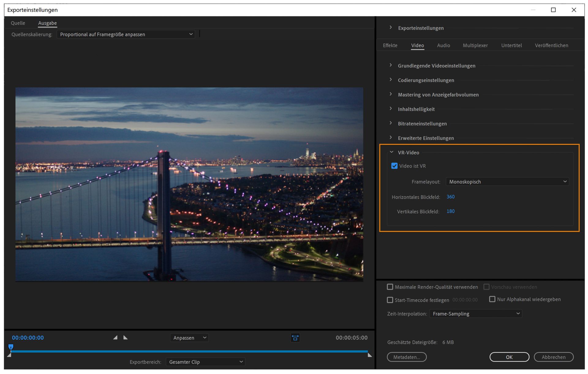Open the Quellenskalierung dropdown
The width and height of the screenshot is (588, 374).
pos(126,34)
